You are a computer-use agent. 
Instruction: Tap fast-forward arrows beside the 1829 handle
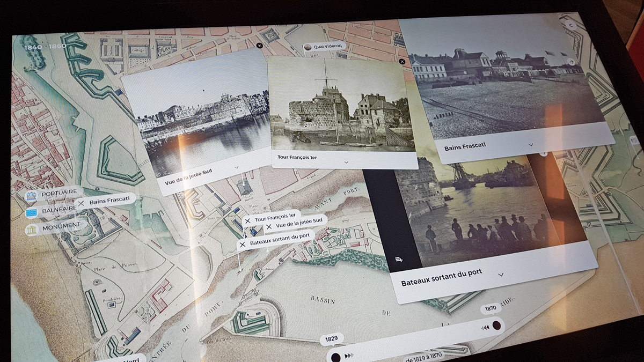349,355
